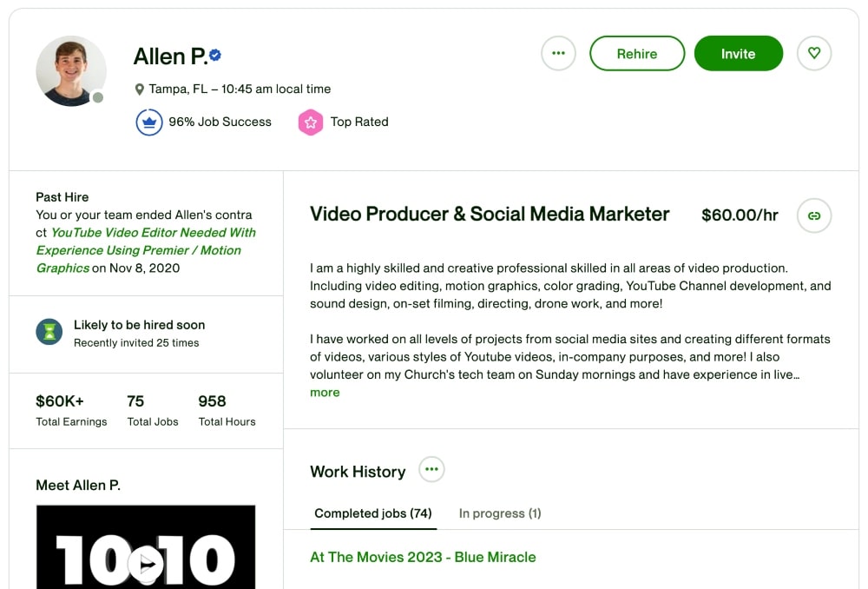Click Recently invited 25 times text

(136, 343)
